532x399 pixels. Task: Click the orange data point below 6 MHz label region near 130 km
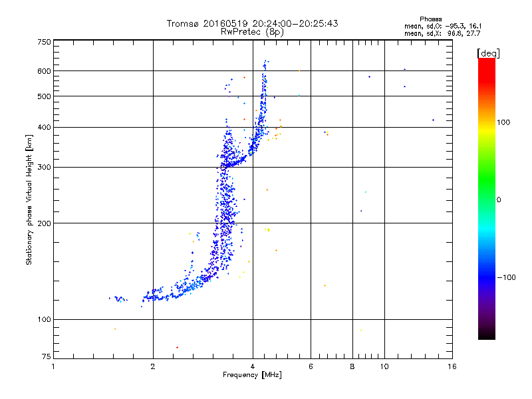click(x=325, y=286)
